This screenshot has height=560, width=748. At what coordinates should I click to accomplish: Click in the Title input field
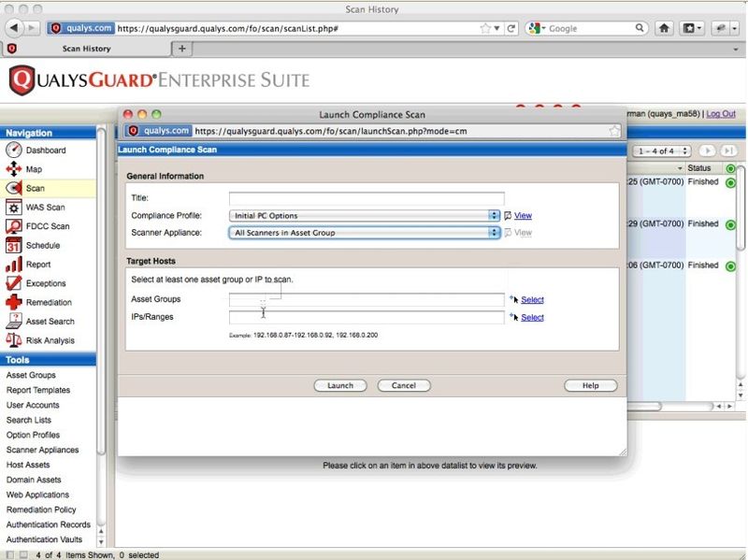pos(367,198)
